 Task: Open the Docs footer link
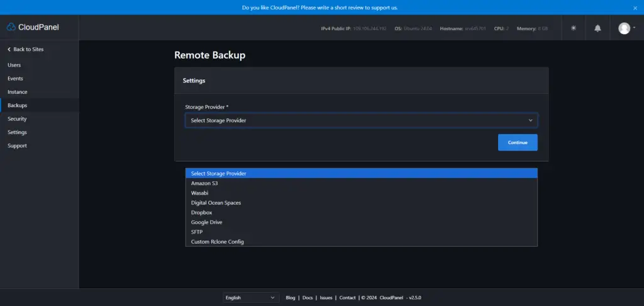308,298
